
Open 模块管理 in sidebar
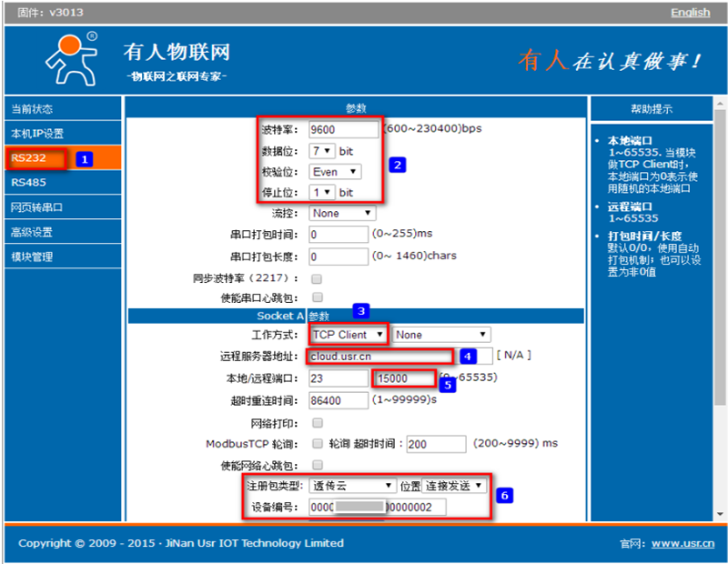[32, 257]
